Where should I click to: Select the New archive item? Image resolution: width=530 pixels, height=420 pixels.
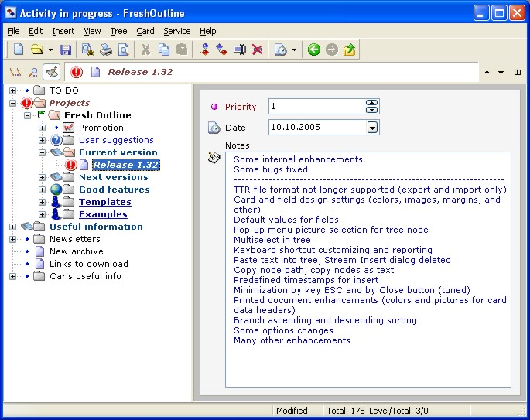coord(77,251)
